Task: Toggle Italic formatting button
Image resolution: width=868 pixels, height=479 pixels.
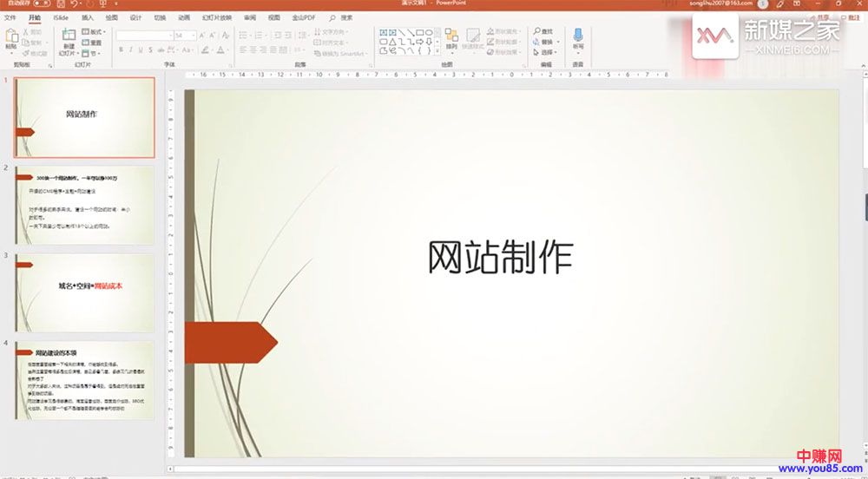Action: (130, 50)
